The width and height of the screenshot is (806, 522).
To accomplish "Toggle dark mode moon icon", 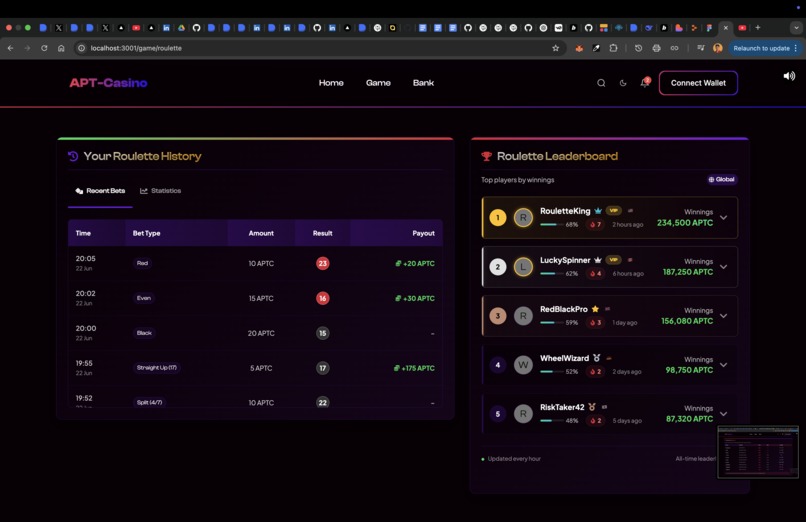I will [x=623, y=83].
